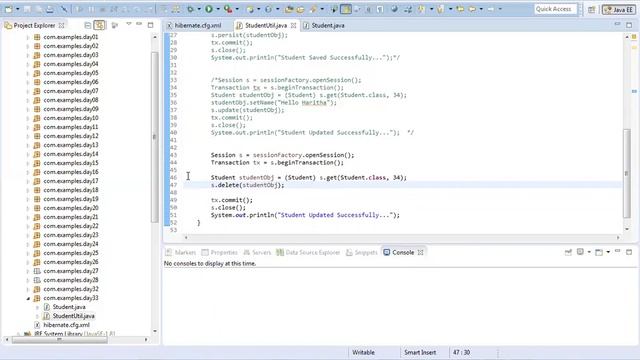Click the green Run button
The image size is (640, 360).
point(209,9)
